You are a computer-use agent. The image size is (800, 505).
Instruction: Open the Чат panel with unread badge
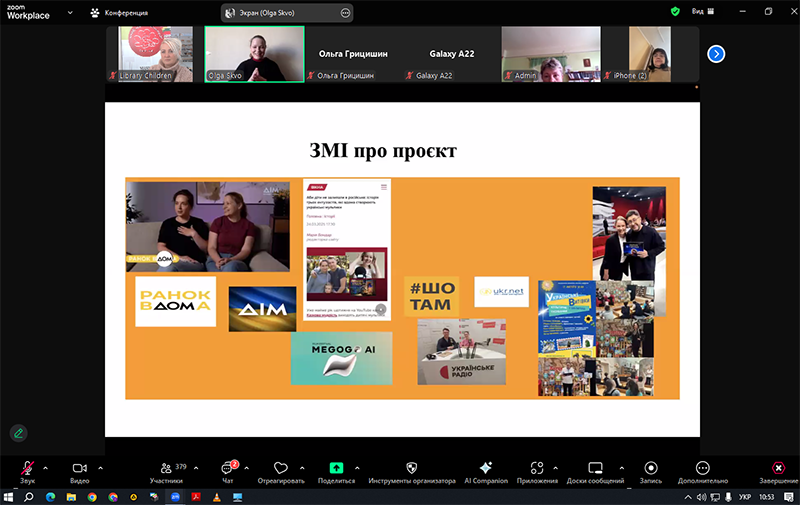point(228,472)
